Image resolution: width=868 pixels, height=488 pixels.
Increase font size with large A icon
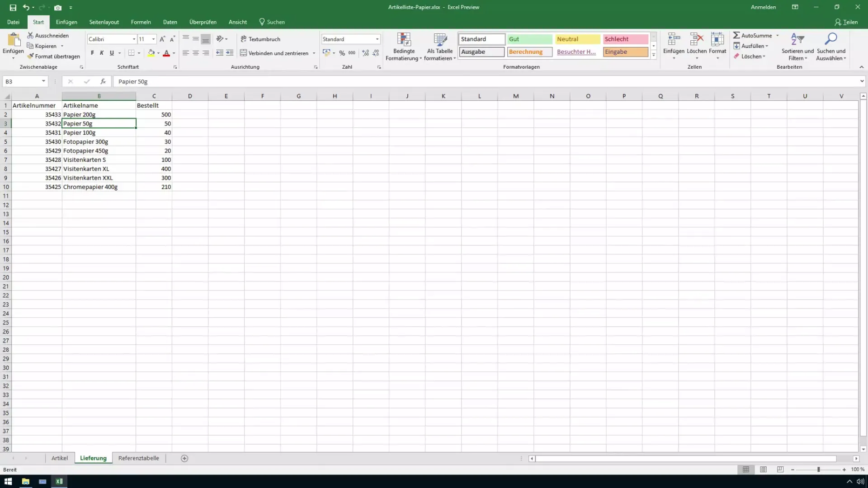point(162,39)
